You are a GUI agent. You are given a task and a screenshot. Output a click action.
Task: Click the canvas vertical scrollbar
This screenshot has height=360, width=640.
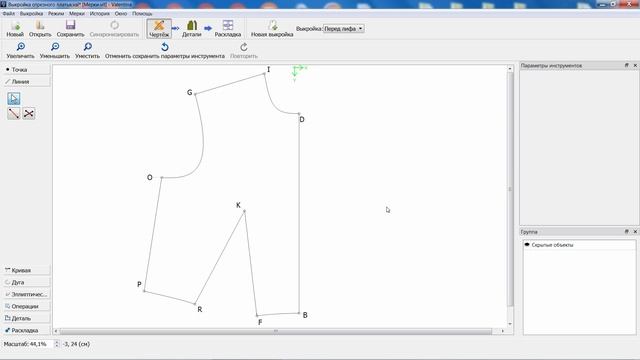[510, 189]
